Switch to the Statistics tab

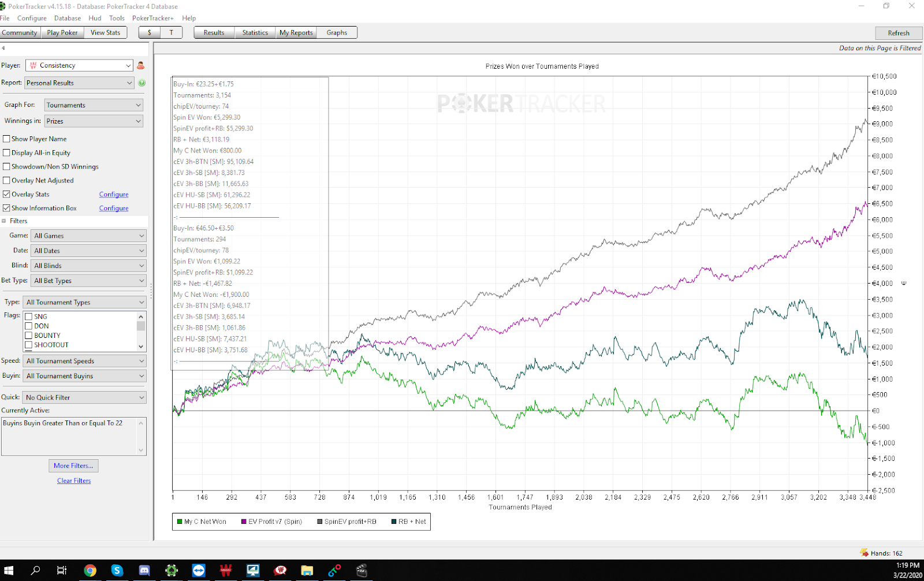click(x=255, y=32)
